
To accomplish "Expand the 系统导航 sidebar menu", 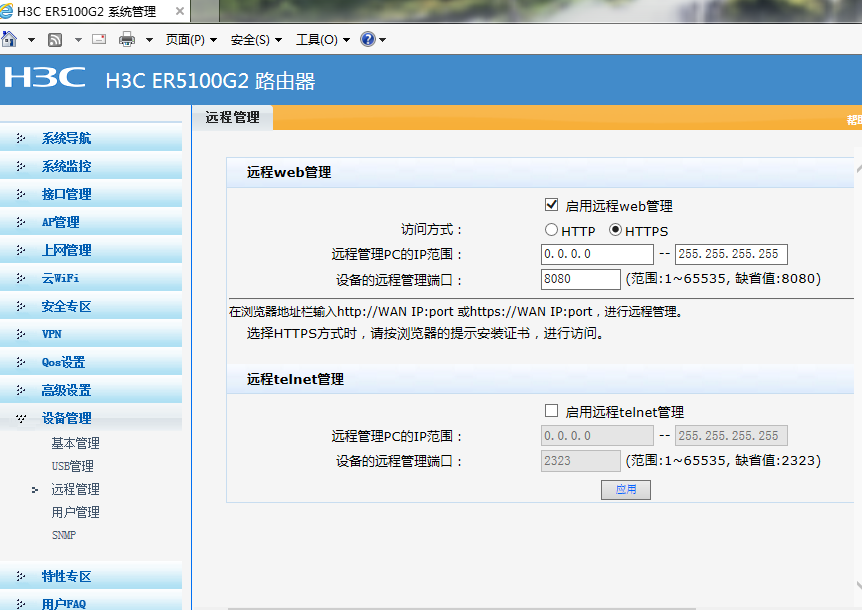I will tap(91, 138).
